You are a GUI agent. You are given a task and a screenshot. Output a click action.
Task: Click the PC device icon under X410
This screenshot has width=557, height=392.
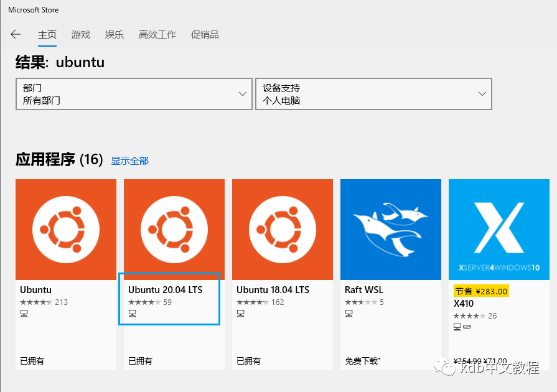[x=457, y=327]
